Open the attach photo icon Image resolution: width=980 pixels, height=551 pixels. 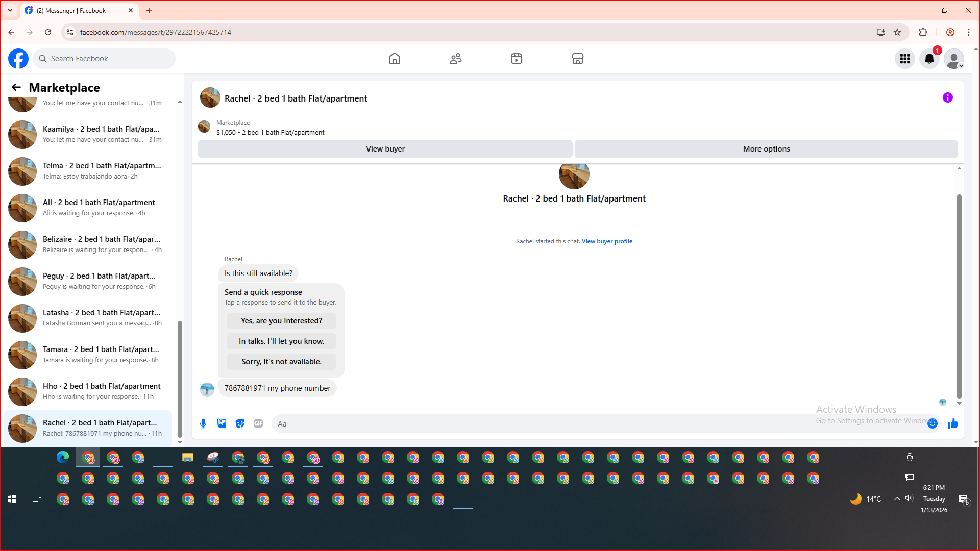222,423
